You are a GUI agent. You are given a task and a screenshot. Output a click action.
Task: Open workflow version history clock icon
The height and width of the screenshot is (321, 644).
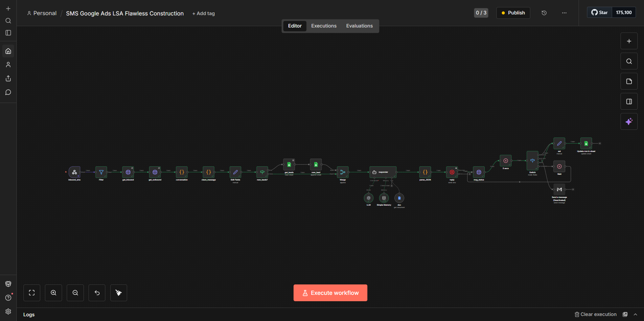click(544, 13)
